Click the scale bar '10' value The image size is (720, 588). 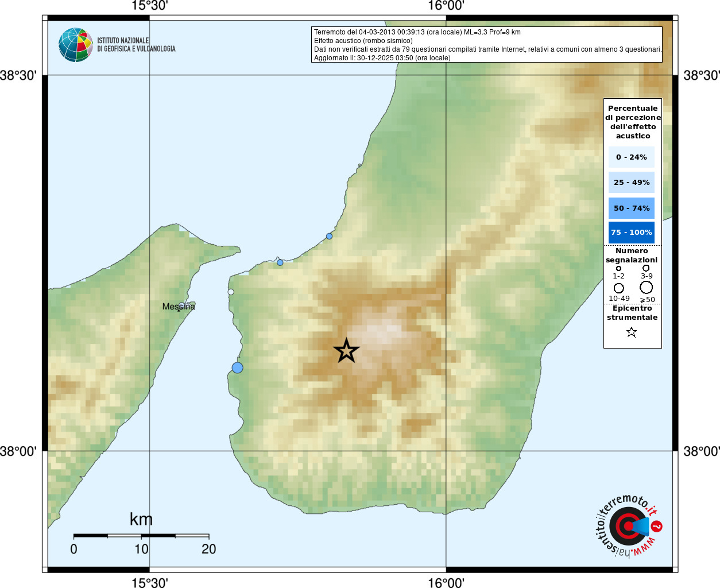[x=141, y=549]
